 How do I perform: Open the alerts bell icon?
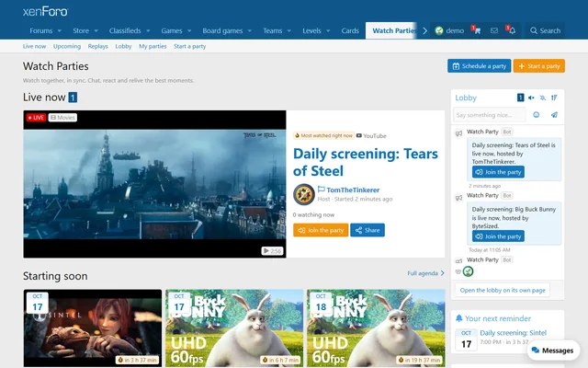[512, 30]
